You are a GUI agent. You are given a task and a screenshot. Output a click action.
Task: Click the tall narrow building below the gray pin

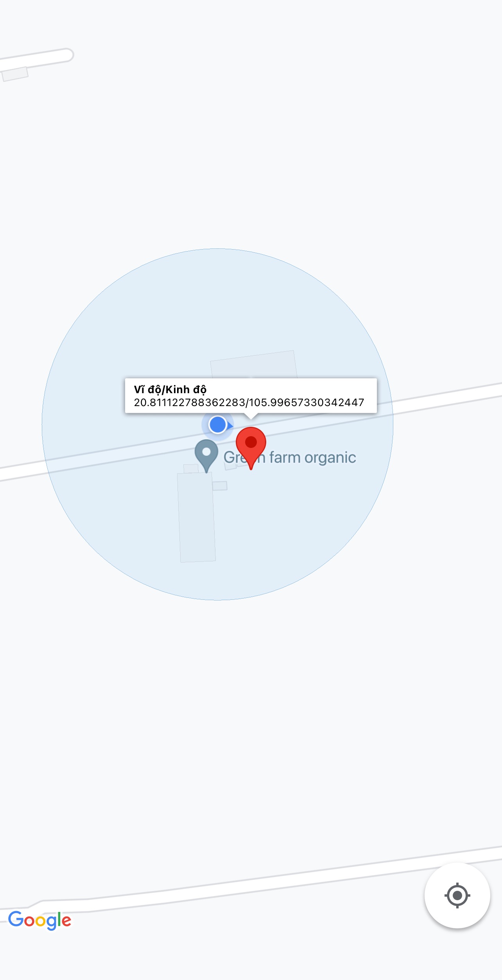(x=197, y=517)
